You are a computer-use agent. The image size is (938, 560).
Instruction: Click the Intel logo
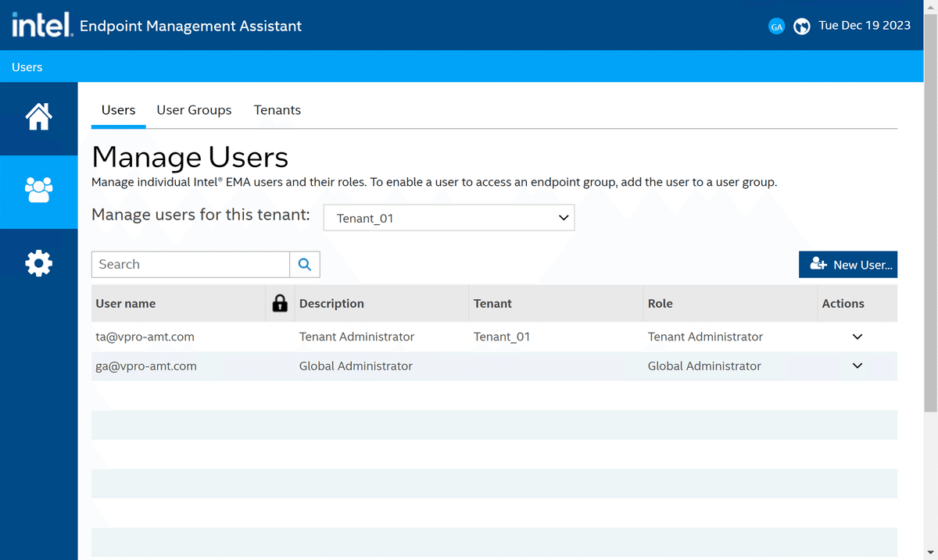click(41, 25)
